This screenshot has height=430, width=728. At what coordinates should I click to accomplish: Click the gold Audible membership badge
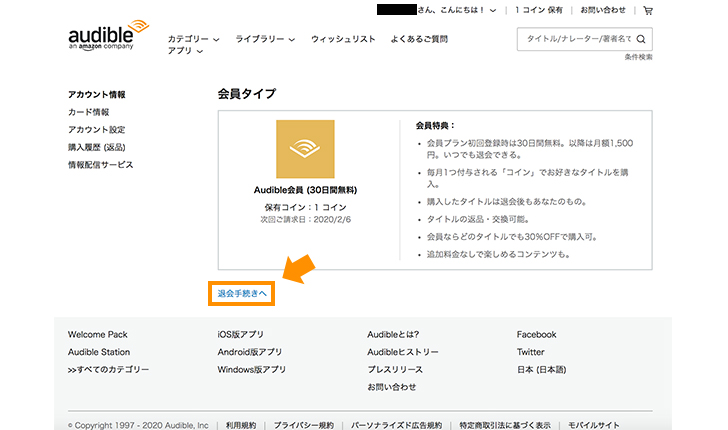coord(305,149)
